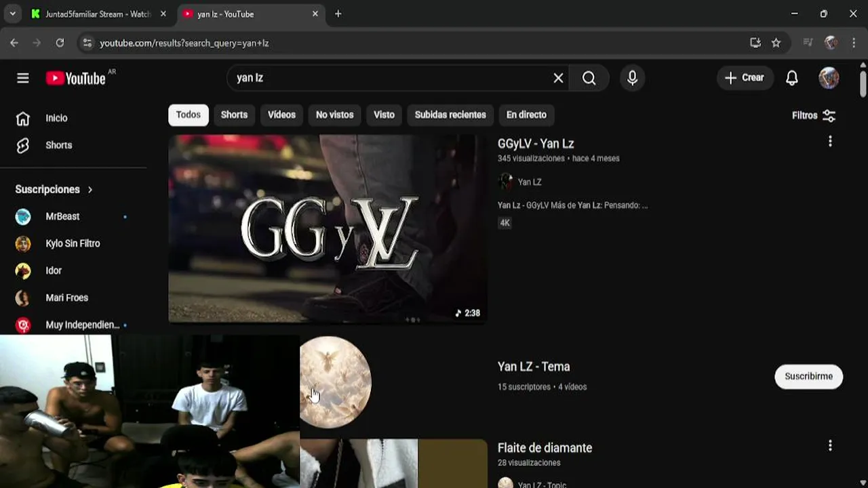Select the Vídeos filter chip
This screenshot has height=488, width=868.
point(281,115)
